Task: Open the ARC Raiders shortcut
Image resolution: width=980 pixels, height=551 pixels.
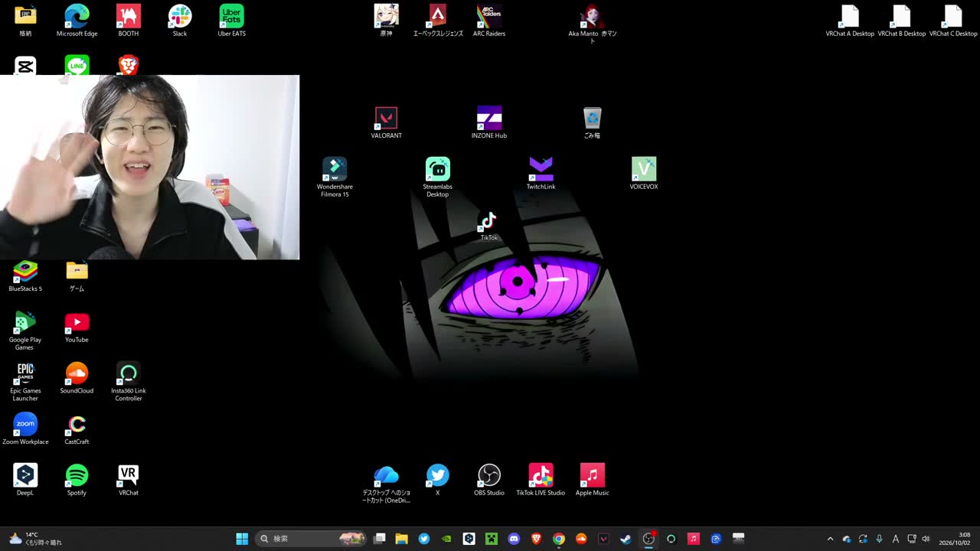Action: pyautogui.click(x=489, y=21)
